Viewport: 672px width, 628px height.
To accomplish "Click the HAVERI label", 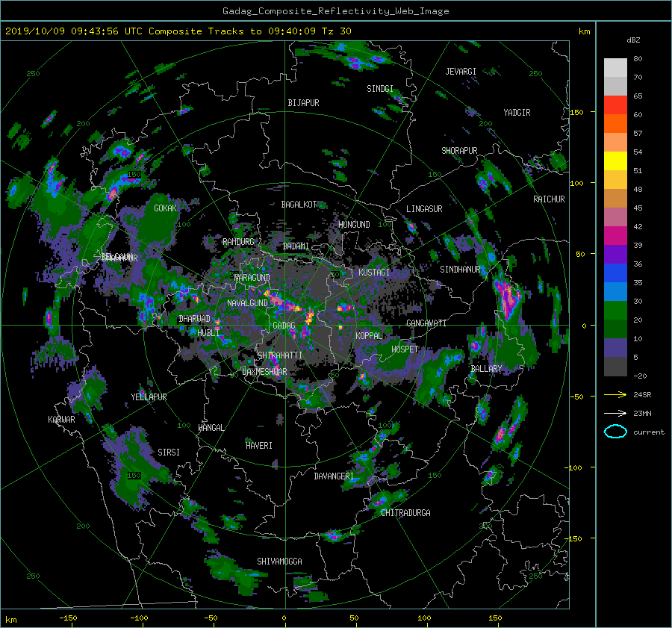I will click(x=259, y=446).
